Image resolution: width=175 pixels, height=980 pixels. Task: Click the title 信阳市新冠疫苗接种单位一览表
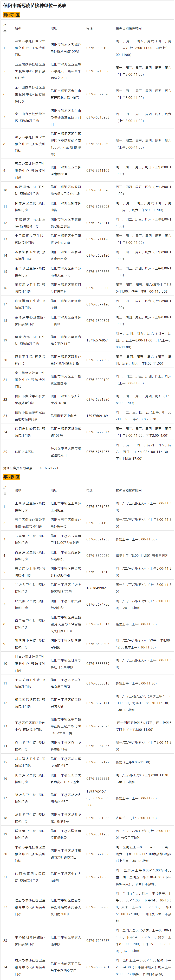click(35, 6)
